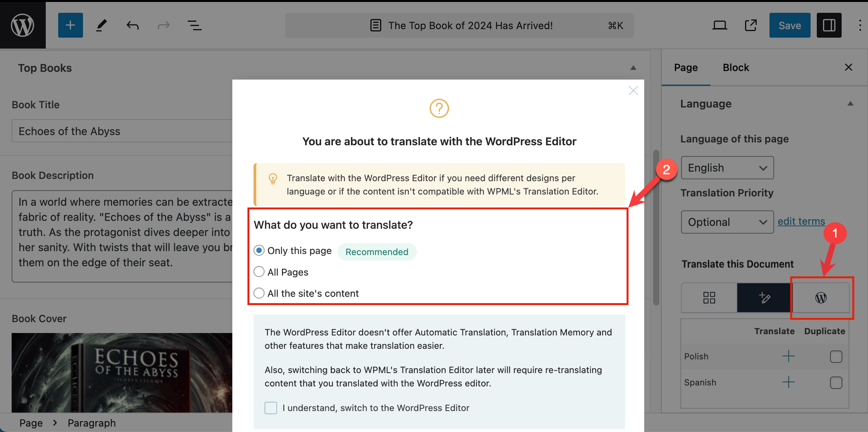The image size is (868, 432).
Task: Switch to the Page tab
Action: tap(686, 68)
